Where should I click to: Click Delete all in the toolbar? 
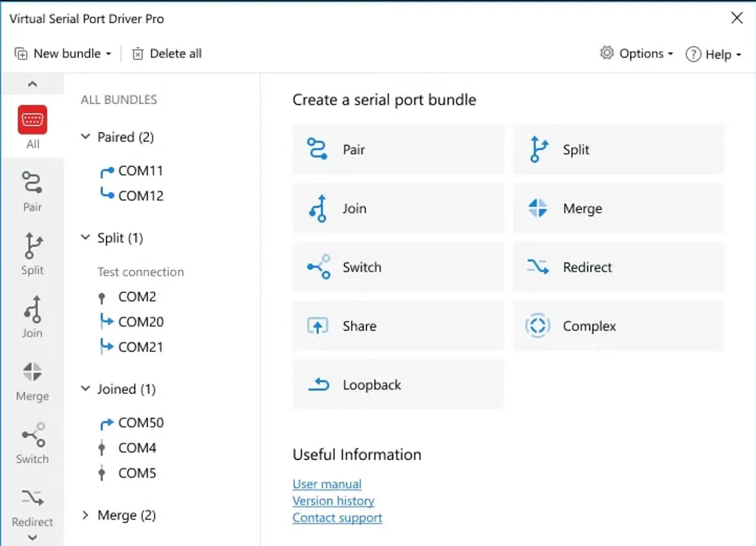(x=167, y=53)
